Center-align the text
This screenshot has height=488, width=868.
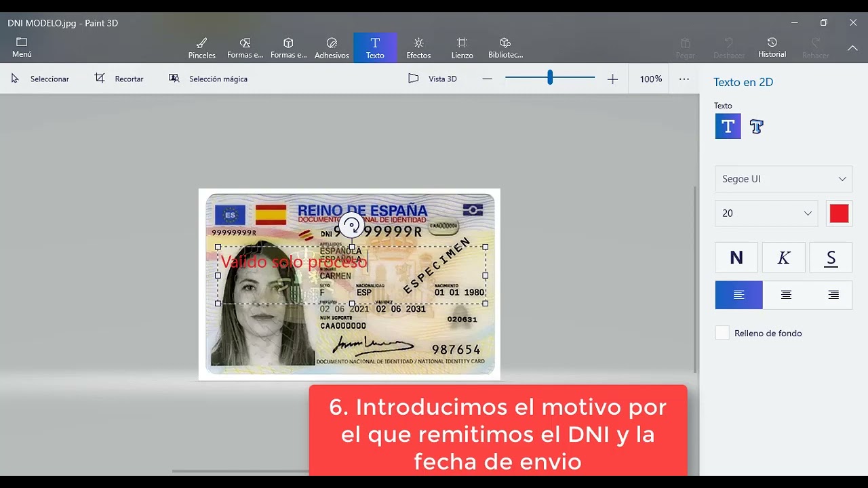coord(786,295)
